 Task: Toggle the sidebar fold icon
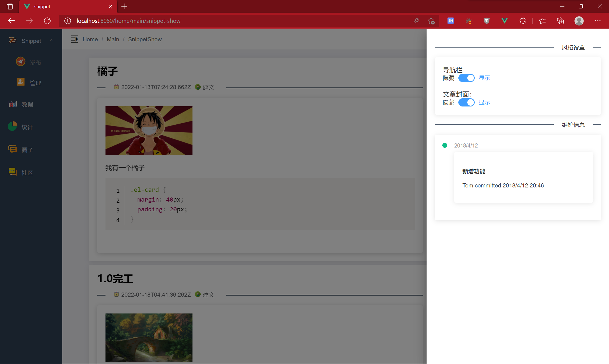[x=74, y=39]
